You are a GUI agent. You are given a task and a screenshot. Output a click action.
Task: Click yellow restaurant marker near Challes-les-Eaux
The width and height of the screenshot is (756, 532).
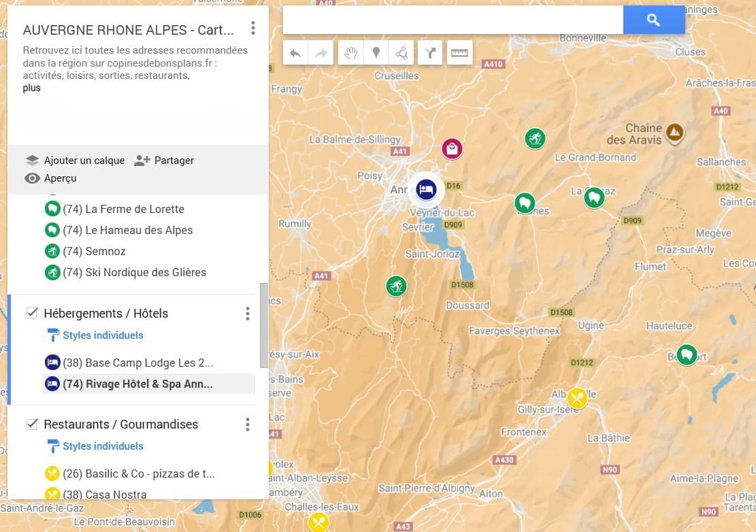pyautogui.click(x=318, y=522)
